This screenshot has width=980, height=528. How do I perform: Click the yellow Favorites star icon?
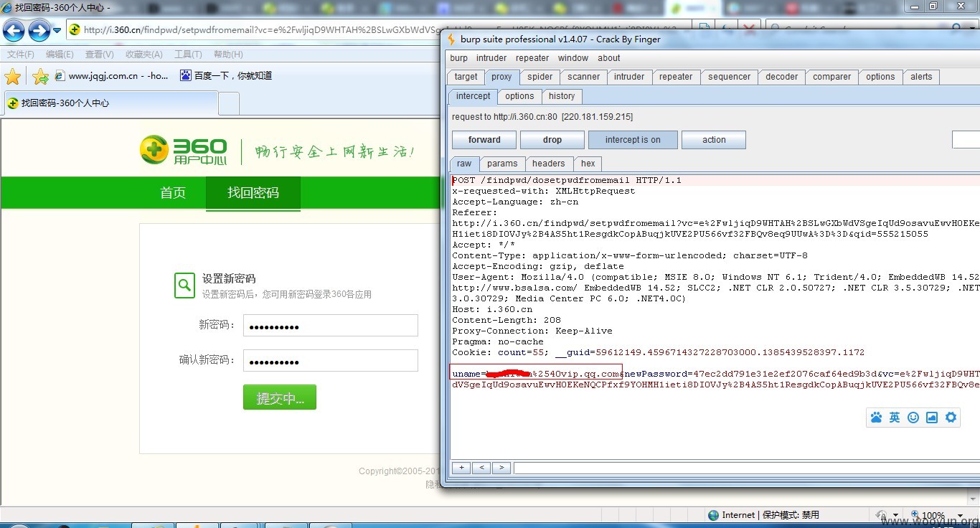click(x=12, y=76)
